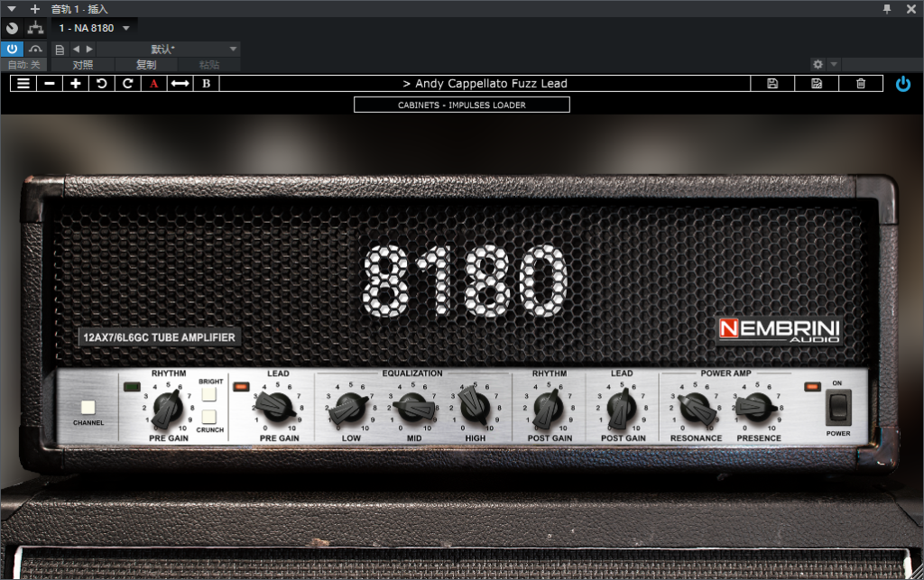
Task: Open the window dropdown arrow at top-left
Action: (x=11, y=9)
